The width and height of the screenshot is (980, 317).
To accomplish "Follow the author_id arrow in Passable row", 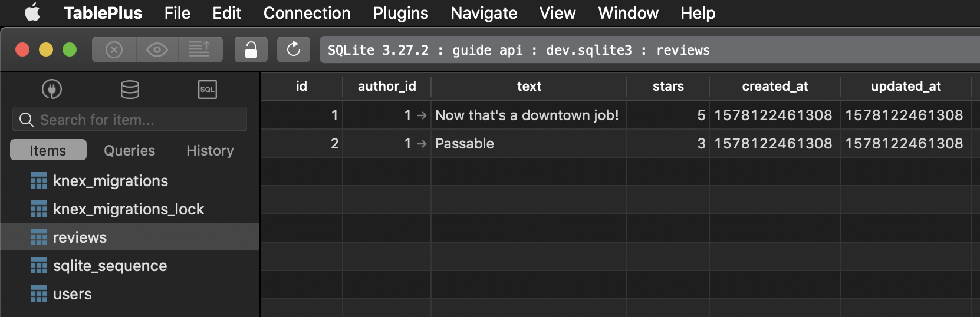I will (x=422, y=144).
